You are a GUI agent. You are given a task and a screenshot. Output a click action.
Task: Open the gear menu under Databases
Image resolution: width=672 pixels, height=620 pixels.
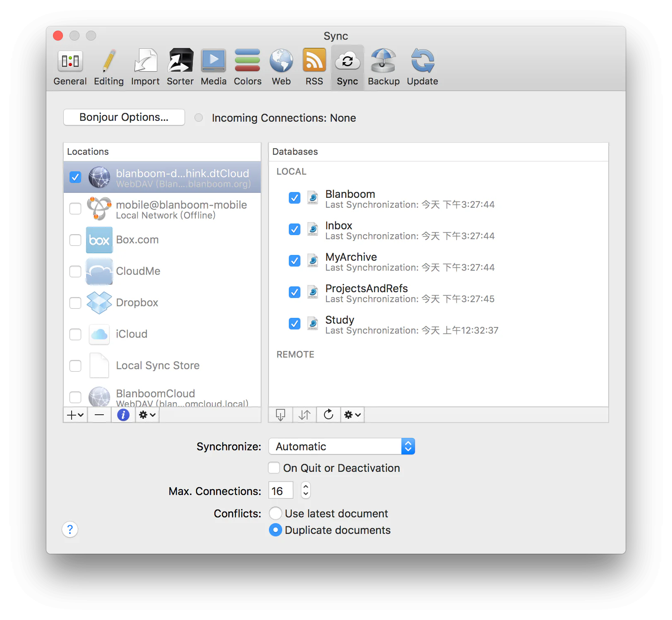pos(353,415)
